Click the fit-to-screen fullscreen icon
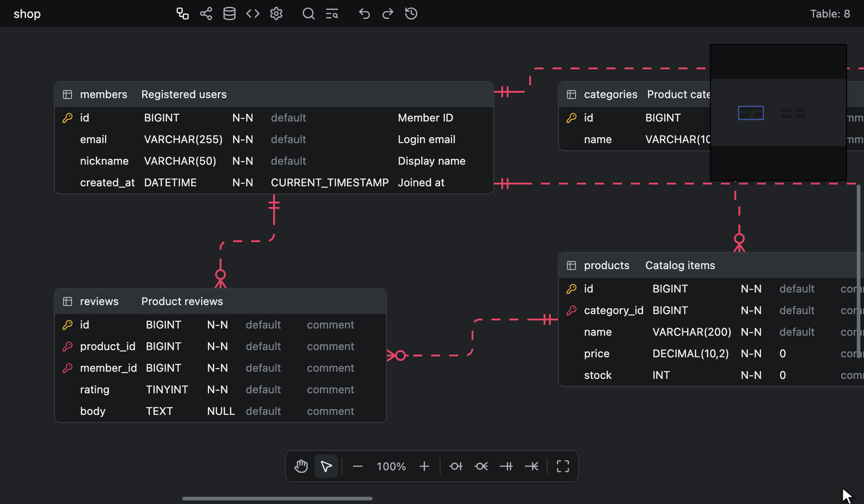This screenshot has height=504, width=864. pyautogui.click(x=563, y=466)
